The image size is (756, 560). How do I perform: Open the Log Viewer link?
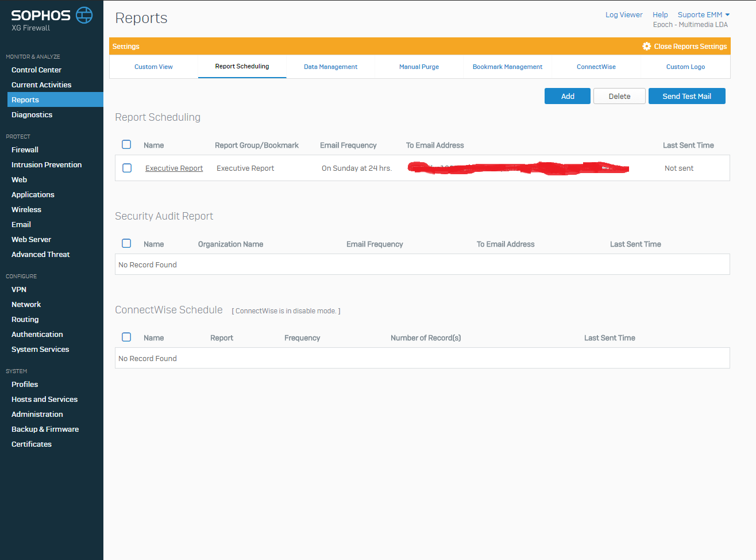(x=624, y=14)
